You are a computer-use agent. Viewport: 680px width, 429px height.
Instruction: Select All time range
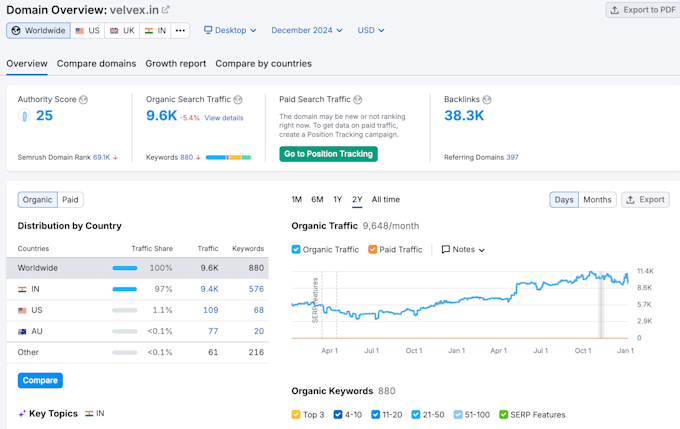[x=386, y=200]
